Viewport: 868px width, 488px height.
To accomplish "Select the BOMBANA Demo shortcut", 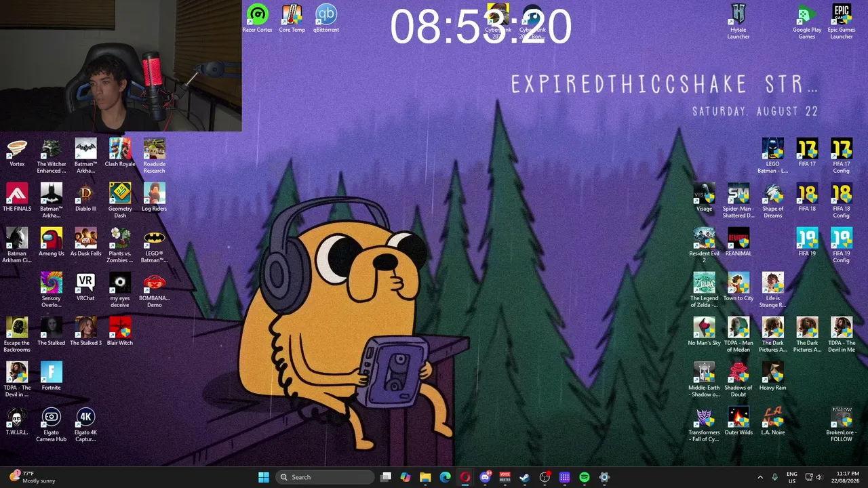I will pos(155,290).
